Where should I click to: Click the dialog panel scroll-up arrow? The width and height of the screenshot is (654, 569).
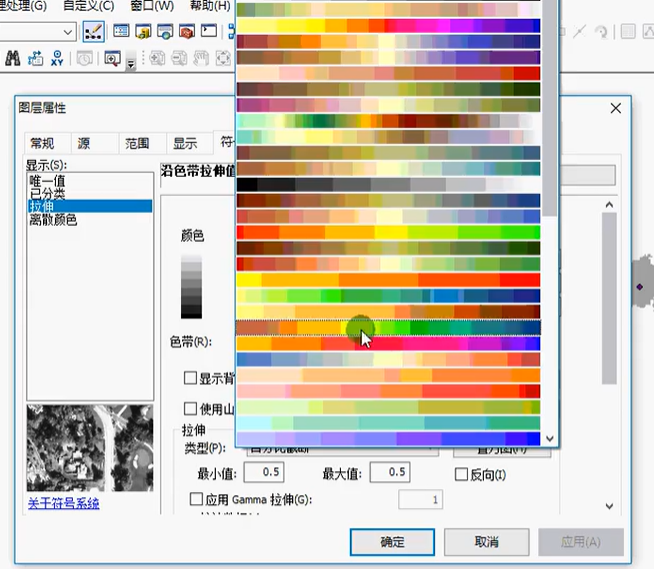(609, 205)
